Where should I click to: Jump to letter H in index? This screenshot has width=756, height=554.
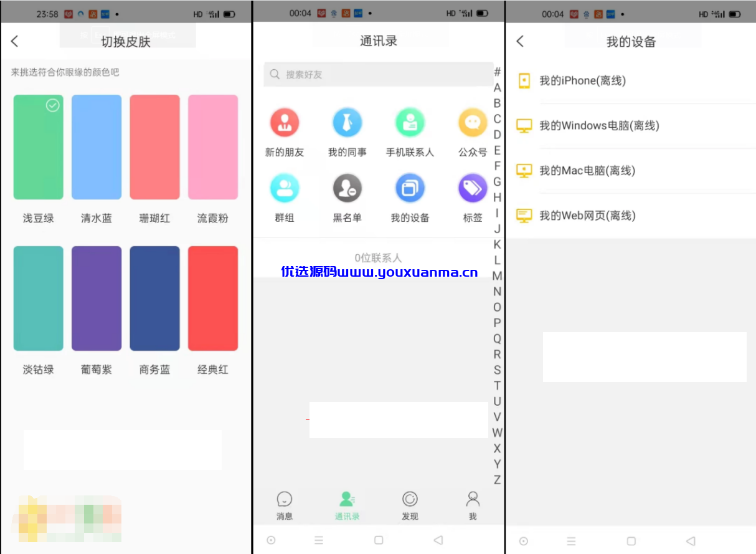497,198
